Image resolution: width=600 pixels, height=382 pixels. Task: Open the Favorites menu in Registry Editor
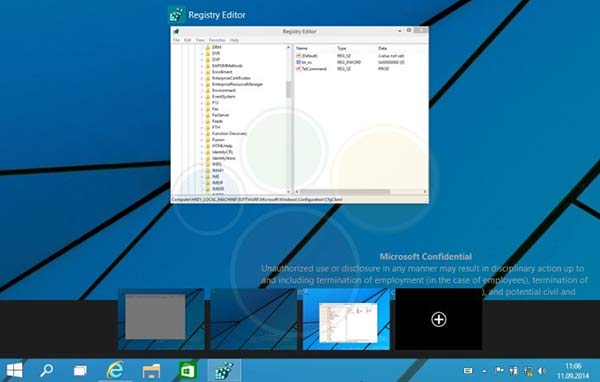pyautogui.click(x=217, y=40)
